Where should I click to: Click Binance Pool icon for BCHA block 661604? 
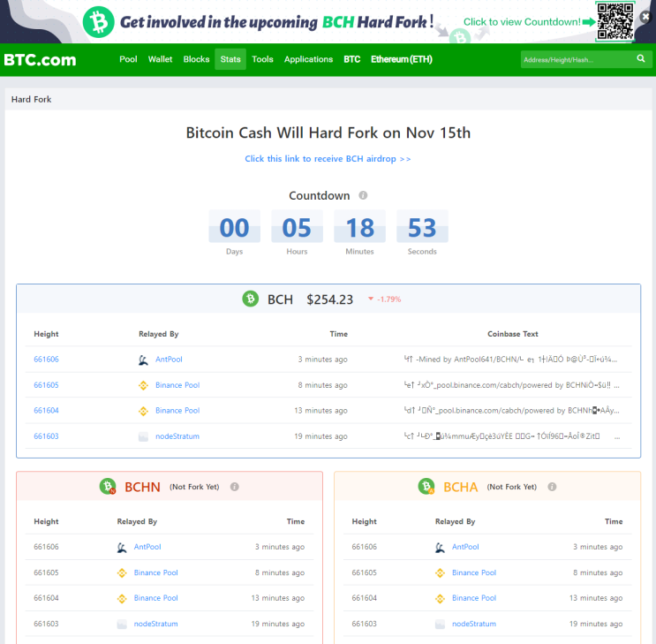pos(440,599)
